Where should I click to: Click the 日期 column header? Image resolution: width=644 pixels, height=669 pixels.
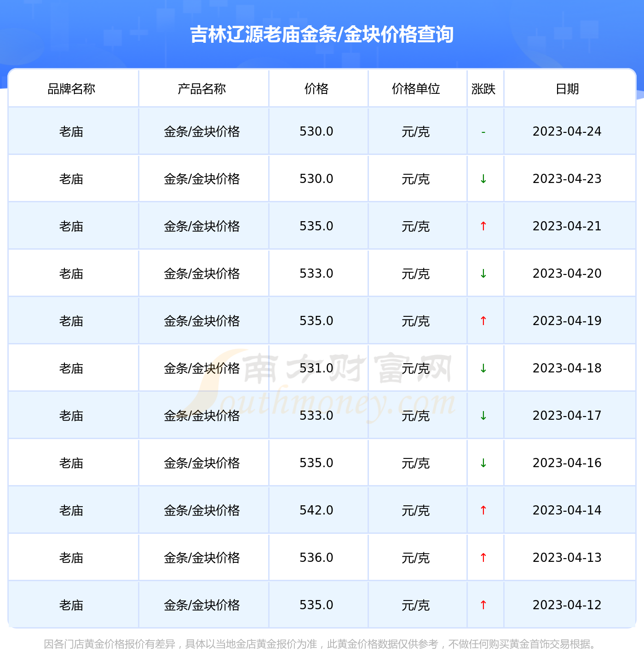pos(567,89)
